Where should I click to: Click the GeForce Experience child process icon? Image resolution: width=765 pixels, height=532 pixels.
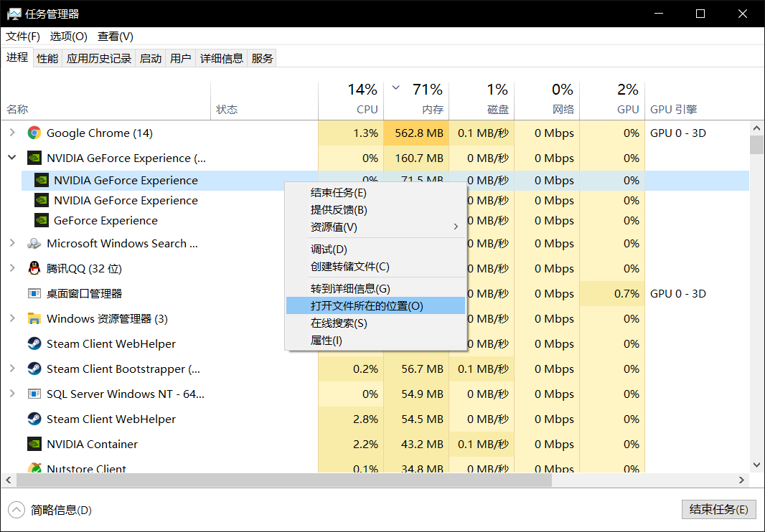(x=42, y=220)
